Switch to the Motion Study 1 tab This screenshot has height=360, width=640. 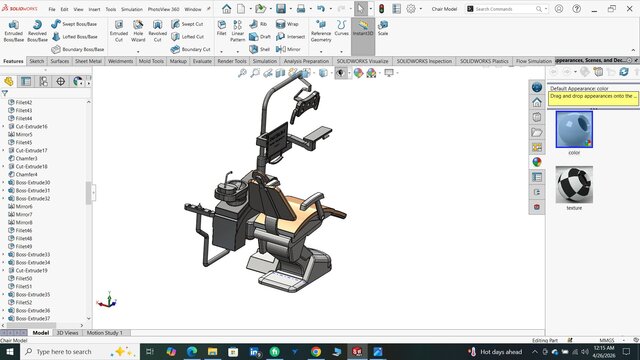tap(104, 333)
